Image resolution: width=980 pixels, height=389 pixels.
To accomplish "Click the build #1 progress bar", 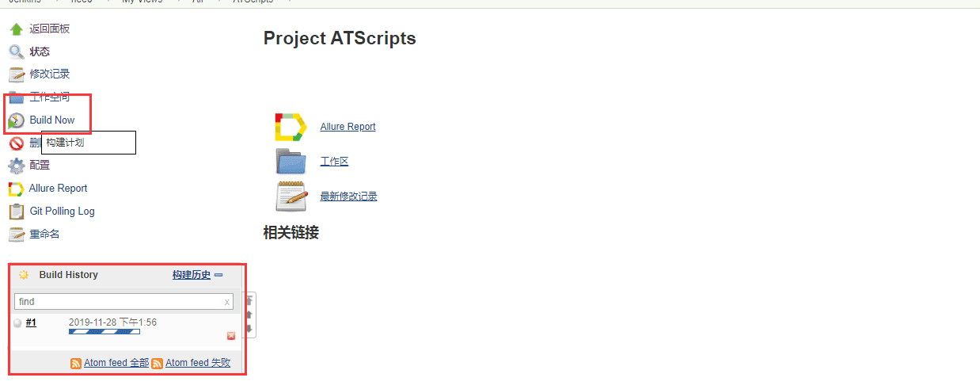I will point(104,332).
